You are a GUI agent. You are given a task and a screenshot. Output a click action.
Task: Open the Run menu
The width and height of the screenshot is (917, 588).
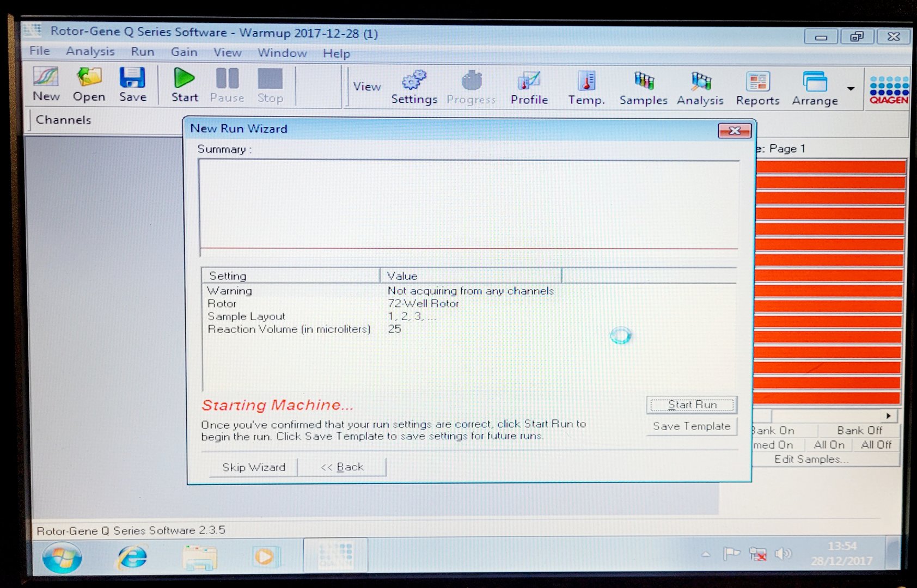click(x=143, y=52)
